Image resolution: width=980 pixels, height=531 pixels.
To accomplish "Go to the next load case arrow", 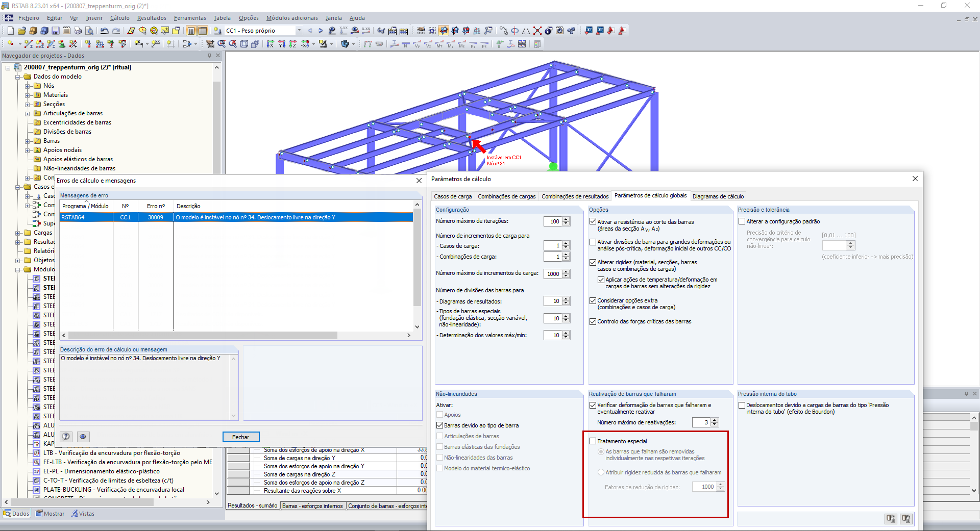I will tap(321, 31).
